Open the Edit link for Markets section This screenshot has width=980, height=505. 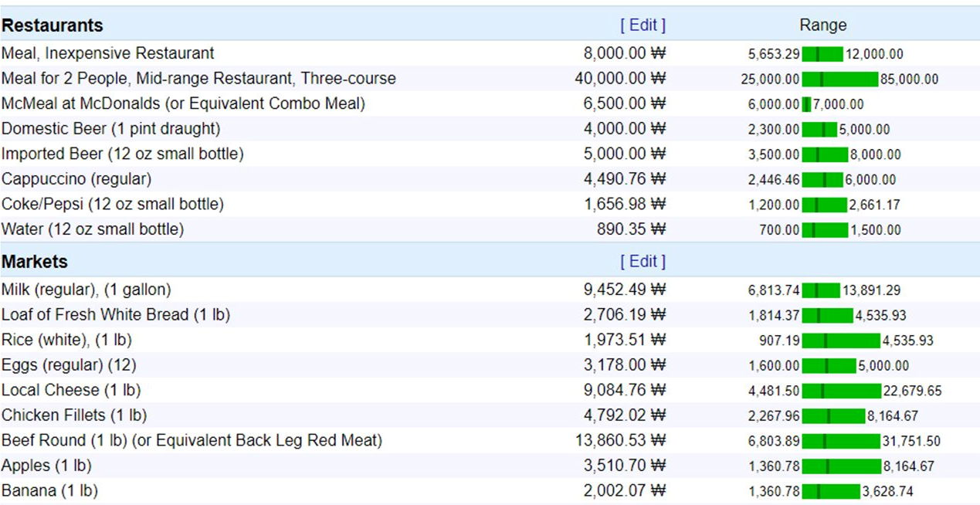pyautogui.click(x=643, y=262)
